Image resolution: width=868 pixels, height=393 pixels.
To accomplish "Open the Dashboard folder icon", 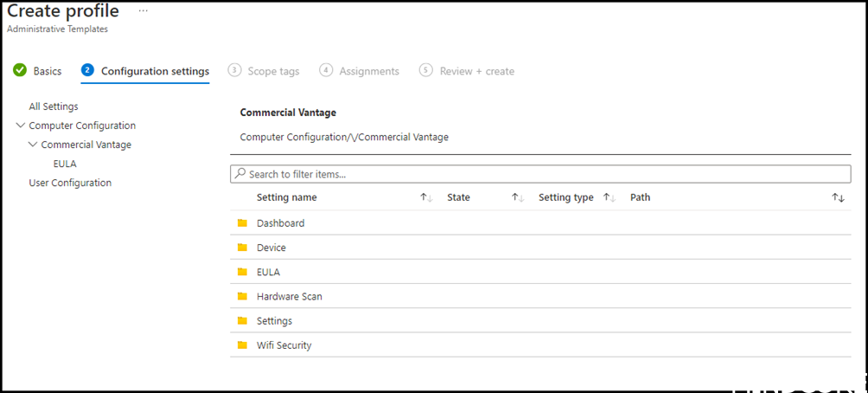I will click(x=242, y=222).
